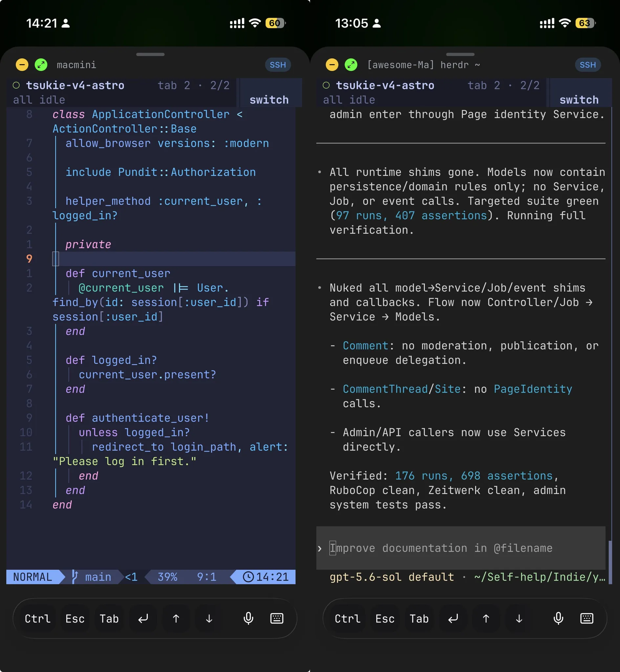Grab the sheet handle above herdr title

pyautogui.click(x=460, y=54)
